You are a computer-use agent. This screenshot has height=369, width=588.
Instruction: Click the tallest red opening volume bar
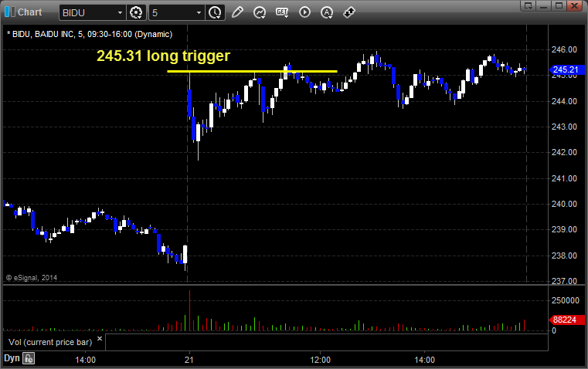click(190, 310)
